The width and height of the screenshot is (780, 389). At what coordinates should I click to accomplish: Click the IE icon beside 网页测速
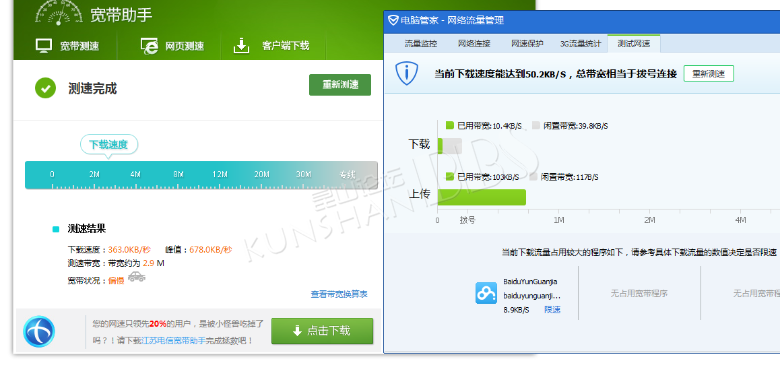point(149,46)
